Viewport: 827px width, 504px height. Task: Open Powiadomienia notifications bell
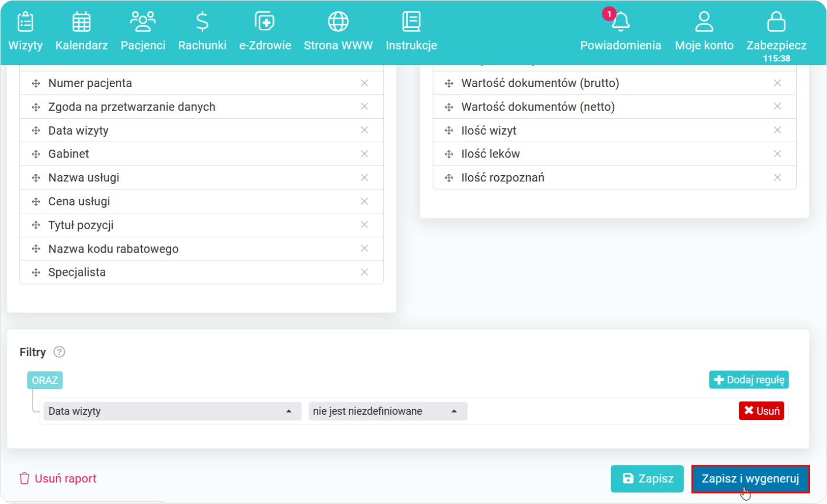pyautogui.click(x=621, y=32)
